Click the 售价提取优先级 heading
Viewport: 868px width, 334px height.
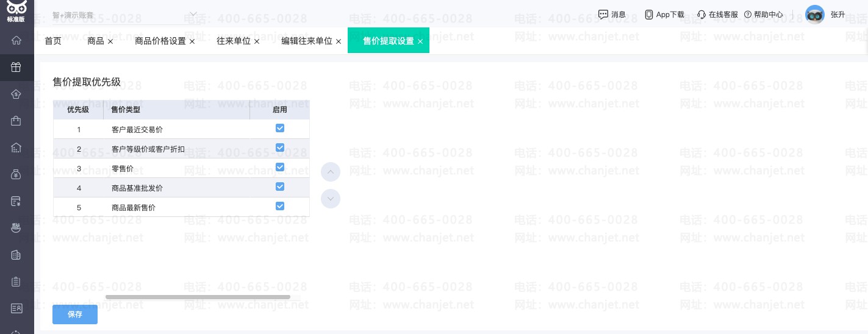tap(87, 82)
